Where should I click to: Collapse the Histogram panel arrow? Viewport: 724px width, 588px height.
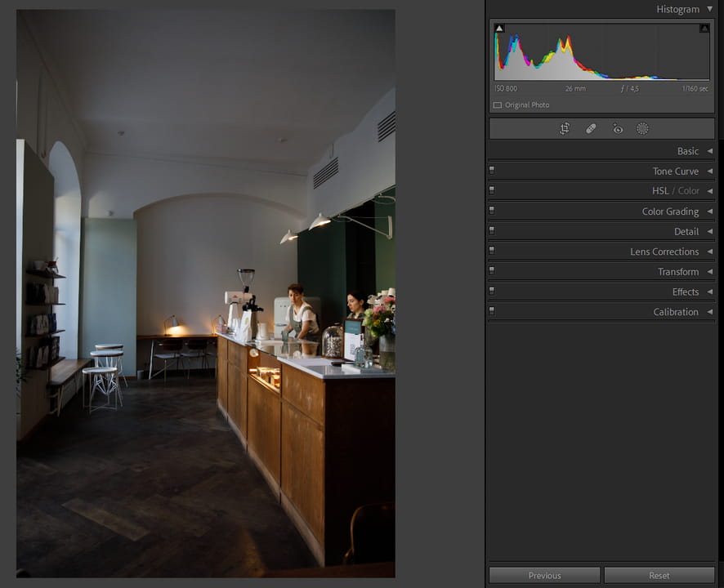click(x=709, y=9)
